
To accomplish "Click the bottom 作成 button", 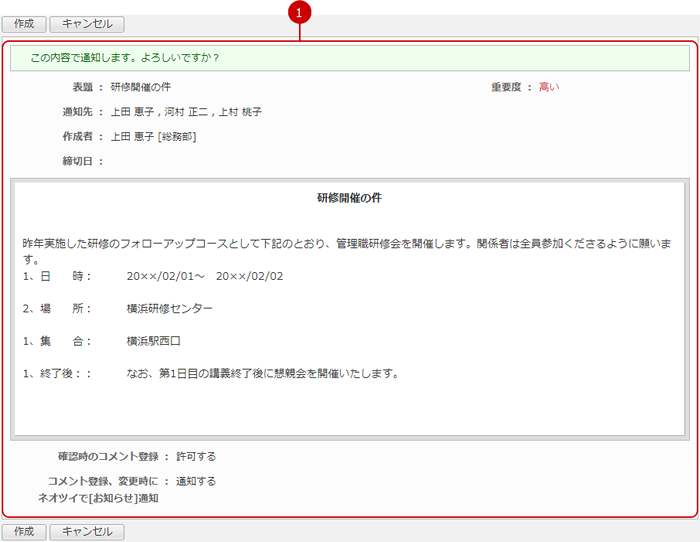I will pyautogui.click(x=24, y=532).
